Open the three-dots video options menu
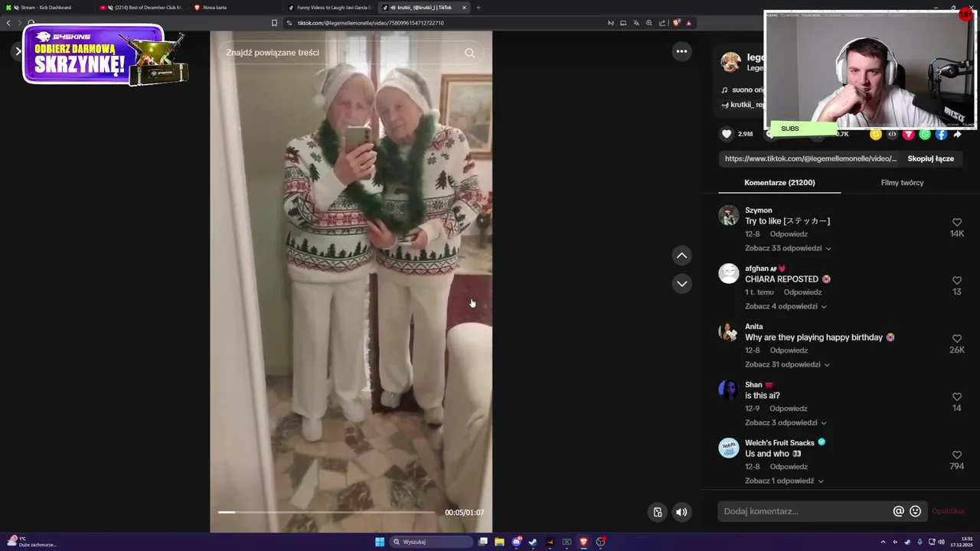Screen dimensions: 980x551 (x=681, y=51)
